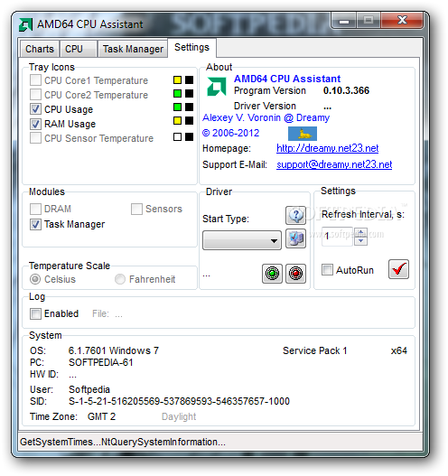Click green foreground swatch for CPU Usage
The height and width of the screenshot is (476, 448).
point(177,107)
